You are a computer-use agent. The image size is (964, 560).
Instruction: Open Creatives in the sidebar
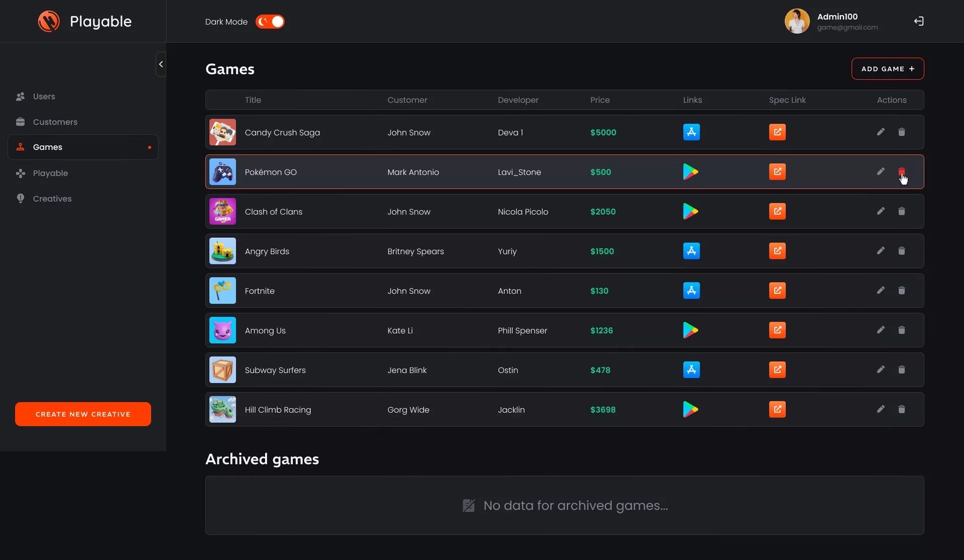tap(52, 199)
